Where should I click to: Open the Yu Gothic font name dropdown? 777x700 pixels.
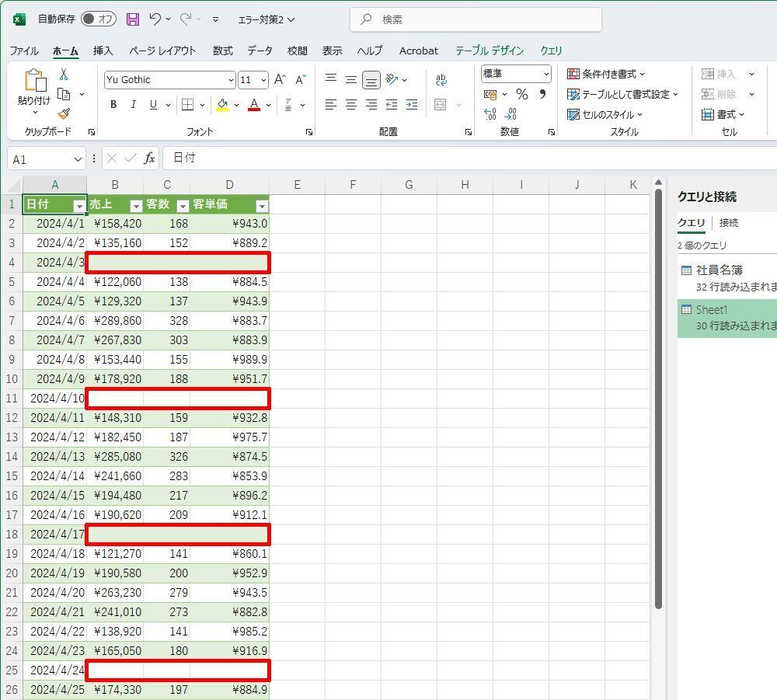231,80
